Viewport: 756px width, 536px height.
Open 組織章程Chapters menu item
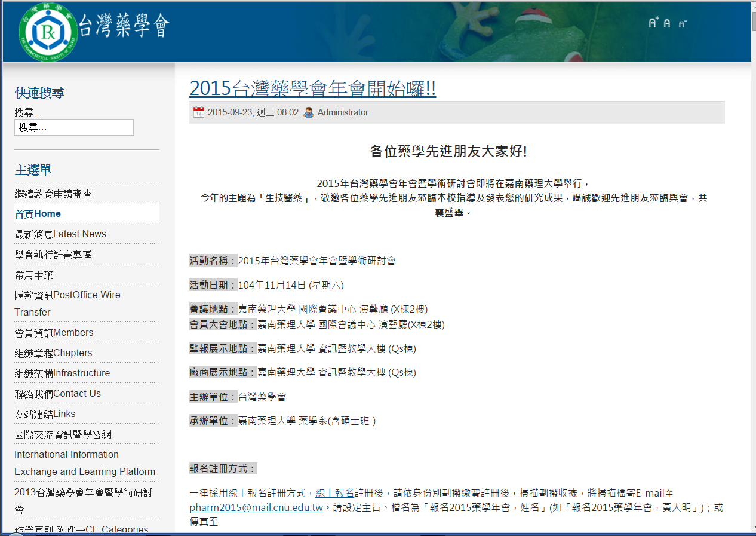coord(53,353)
